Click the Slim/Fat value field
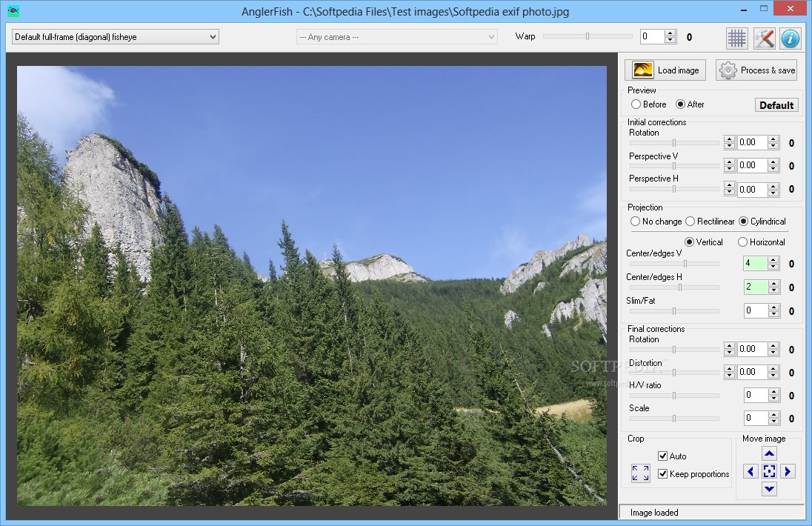 (755, 310)
